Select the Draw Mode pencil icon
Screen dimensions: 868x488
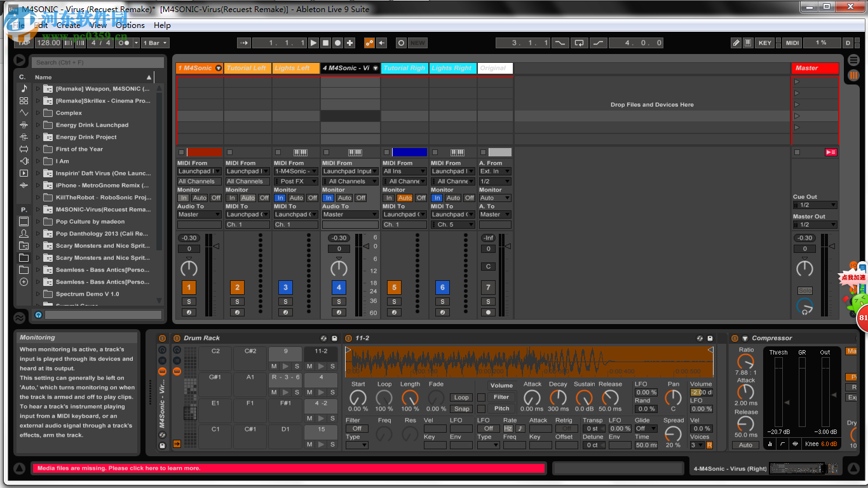736,43
